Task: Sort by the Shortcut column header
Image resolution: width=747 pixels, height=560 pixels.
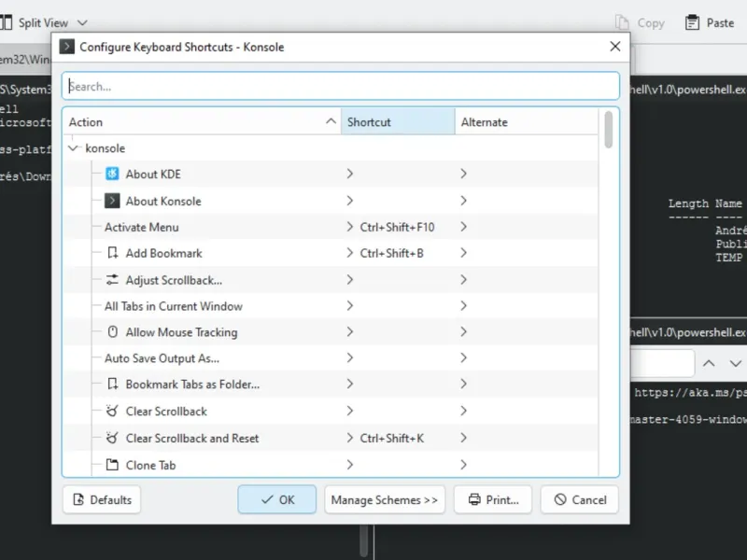Action: 398,122
